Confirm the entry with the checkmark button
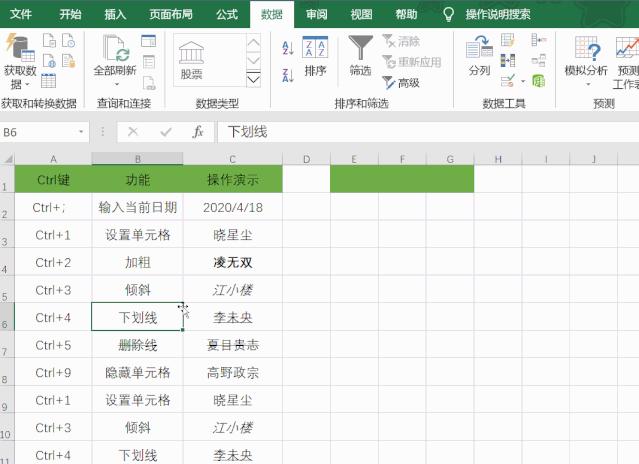The image size is (639, 464). coord(165,132)
